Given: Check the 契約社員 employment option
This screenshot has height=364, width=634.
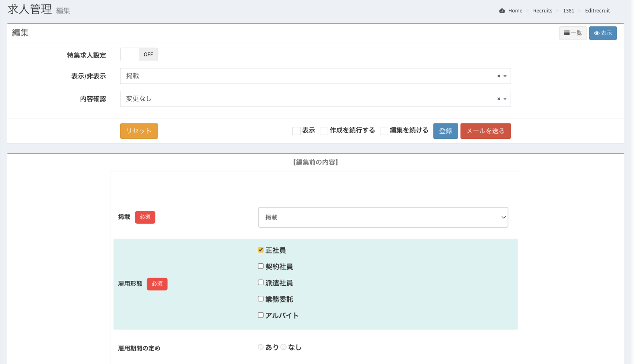Looking at the screenshot, I should pos(261,266).
